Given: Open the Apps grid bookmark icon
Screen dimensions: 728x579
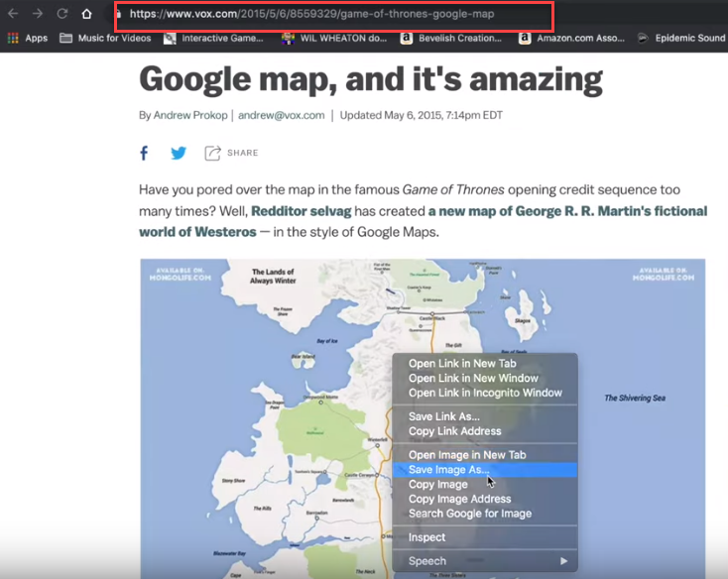Looking at the screenshot, I should click(x=13, y=38).
